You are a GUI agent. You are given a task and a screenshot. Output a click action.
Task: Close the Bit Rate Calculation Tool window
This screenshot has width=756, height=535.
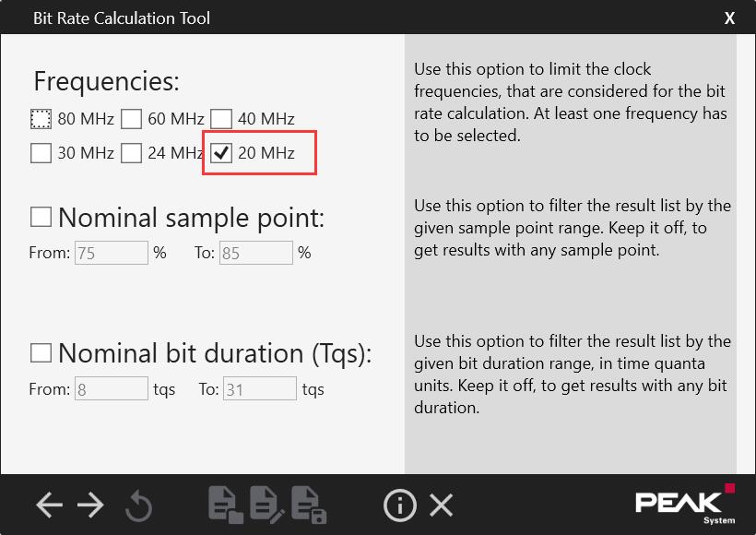pyautogui.click(x=729, y=18)
